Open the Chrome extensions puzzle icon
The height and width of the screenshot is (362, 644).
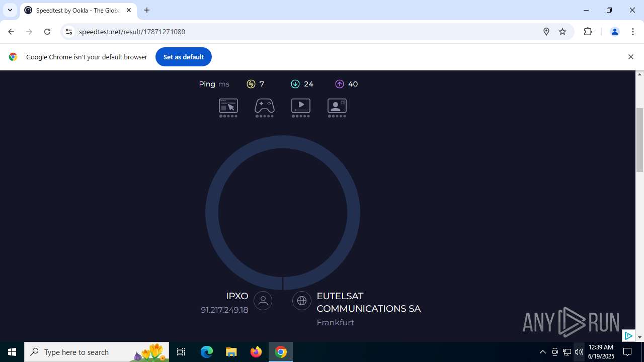588,32
